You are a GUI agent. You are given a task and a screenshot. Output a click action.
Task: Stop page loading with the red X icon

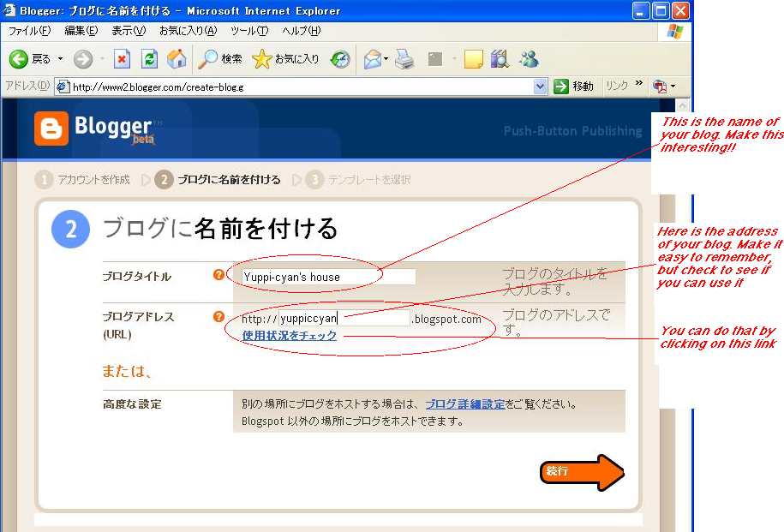122,59
